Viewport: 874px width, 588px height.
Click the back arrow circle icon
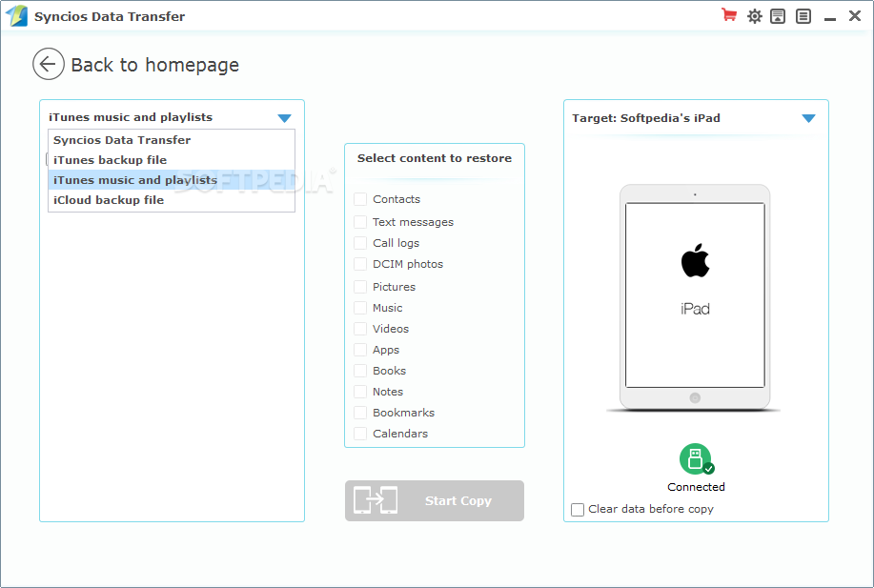48,64
